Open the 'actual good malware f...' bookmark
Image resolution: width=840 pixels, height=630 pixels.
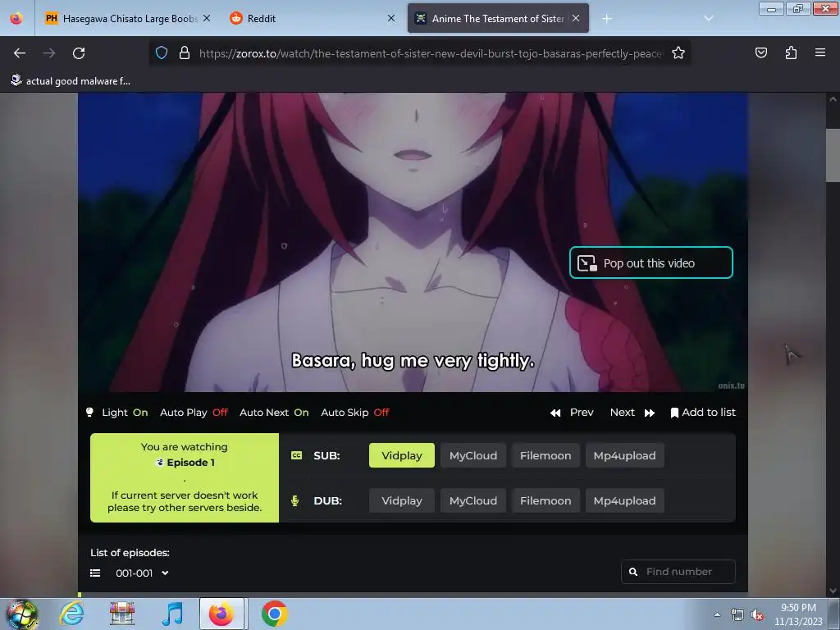(x=71, y=81)
